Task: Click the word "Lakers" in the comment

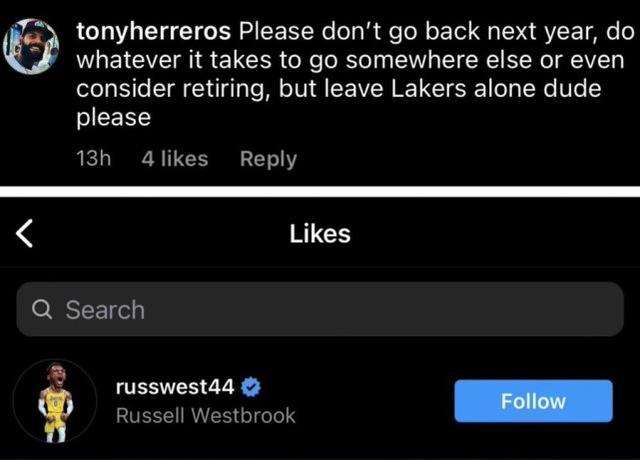Action: coord(429,89)
